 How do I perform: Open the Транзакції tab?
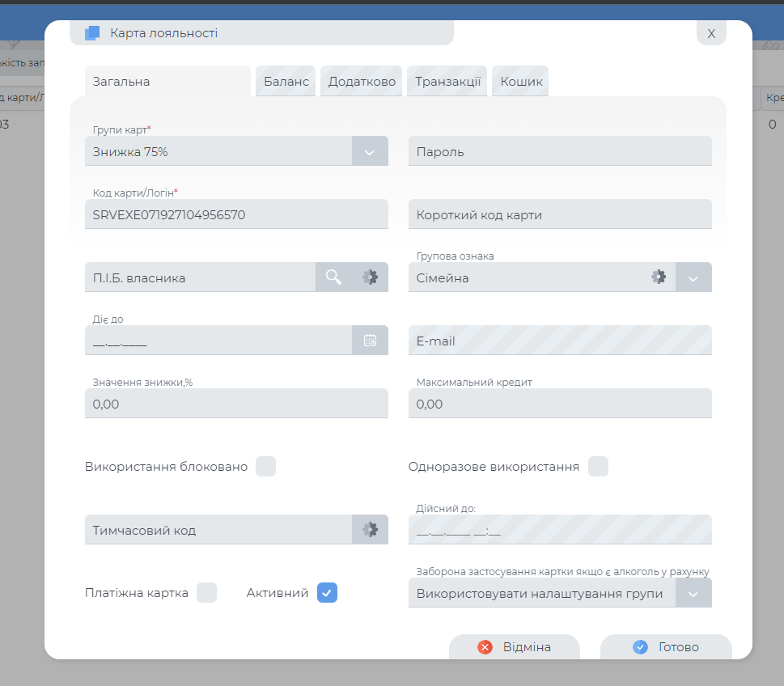[447, 82]
